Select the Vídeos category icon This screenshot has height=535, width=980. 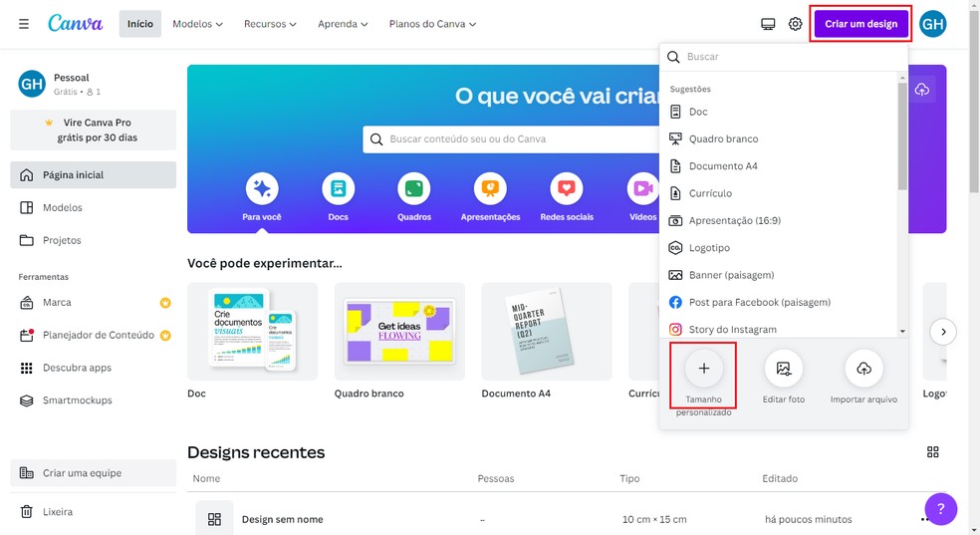point(642,188)
